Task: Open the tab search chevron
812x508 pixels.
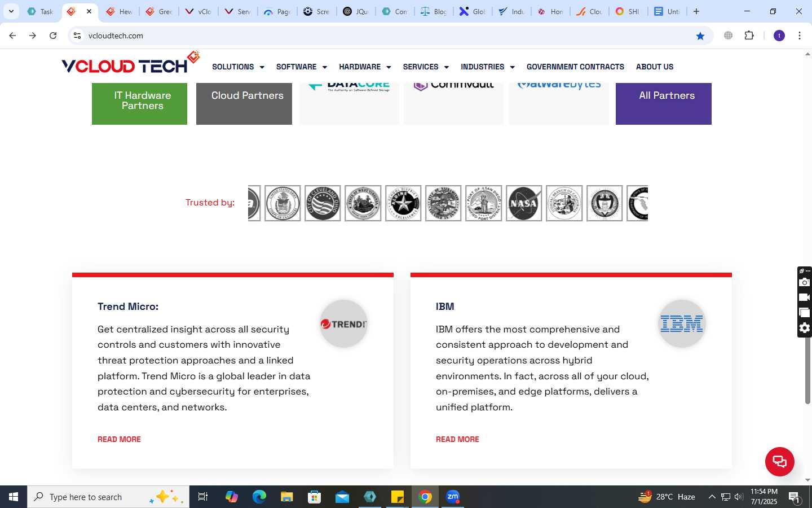Action: (x=11, y=11)
